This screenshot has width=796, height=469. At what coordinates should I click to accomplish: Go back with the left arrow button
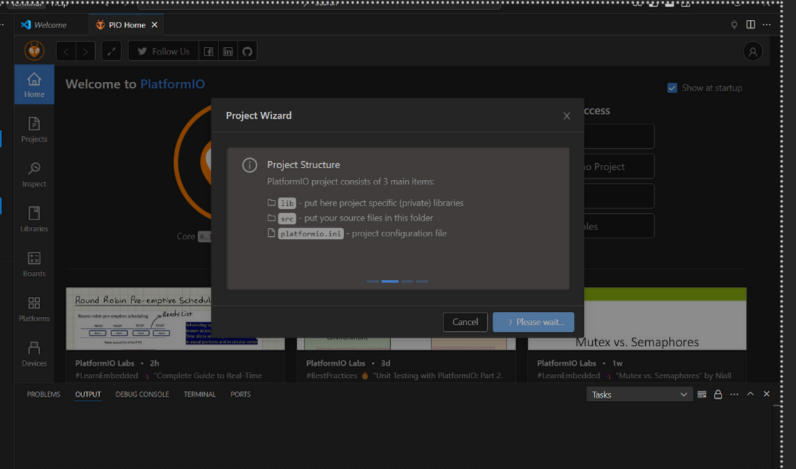(x=66, y=51)
